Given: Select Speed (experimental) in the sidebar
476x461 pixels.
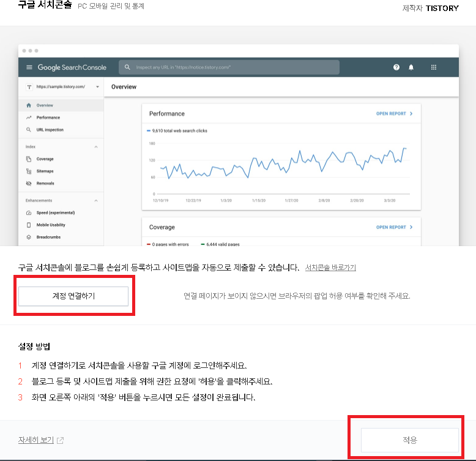Looking at the screenshot, I should [61, 212].
